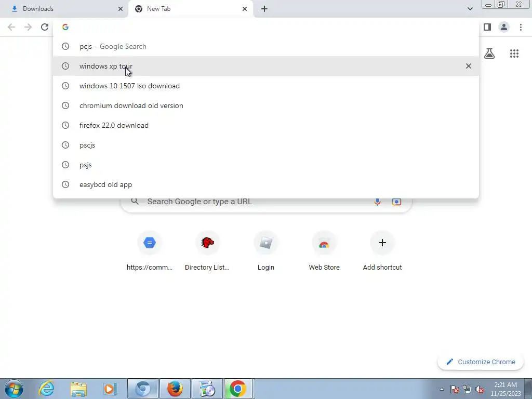Open Action Center flag icon
Viewport: 532px width, 399px height.
(455, 389)
